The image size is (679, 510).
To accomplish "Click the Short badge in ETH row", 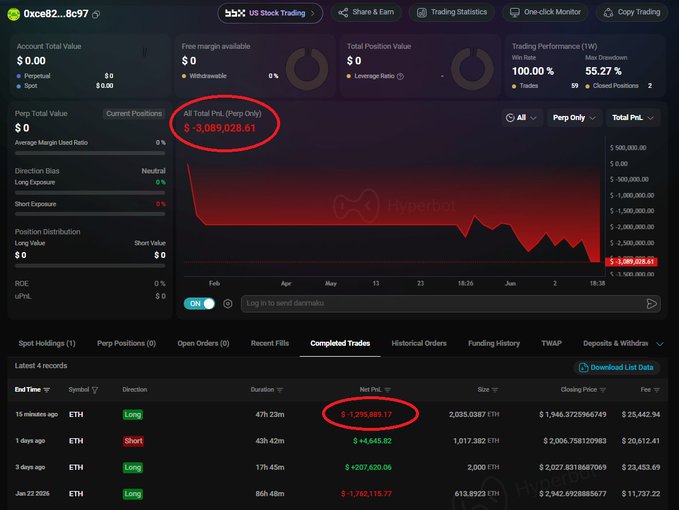I will [133, 441].
